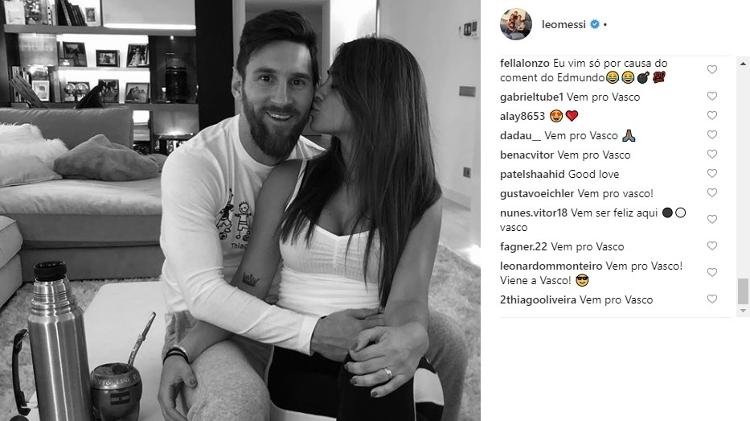Like the fellalonzo comment
Screen dimensions: 750x421
point(712,69)
